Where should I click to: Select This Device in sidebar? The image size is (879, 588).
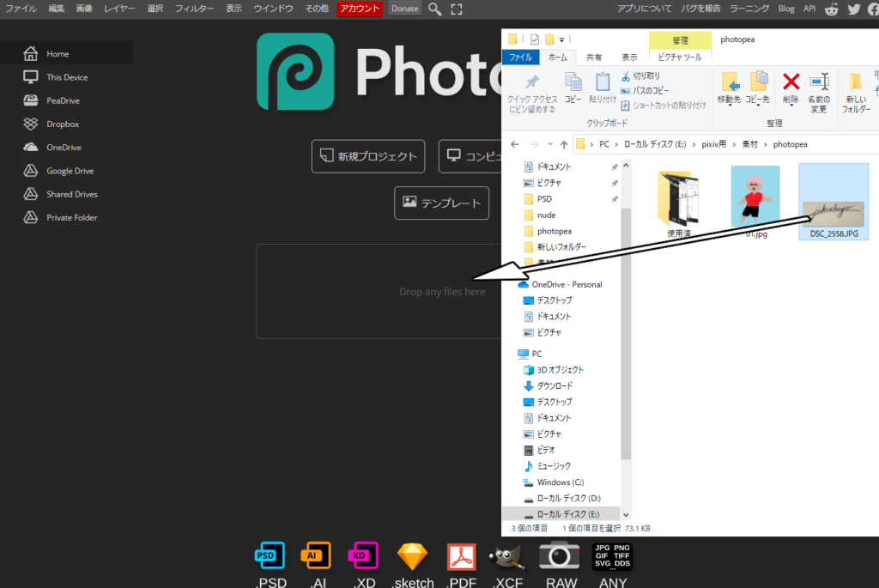[x=66, y=77]
